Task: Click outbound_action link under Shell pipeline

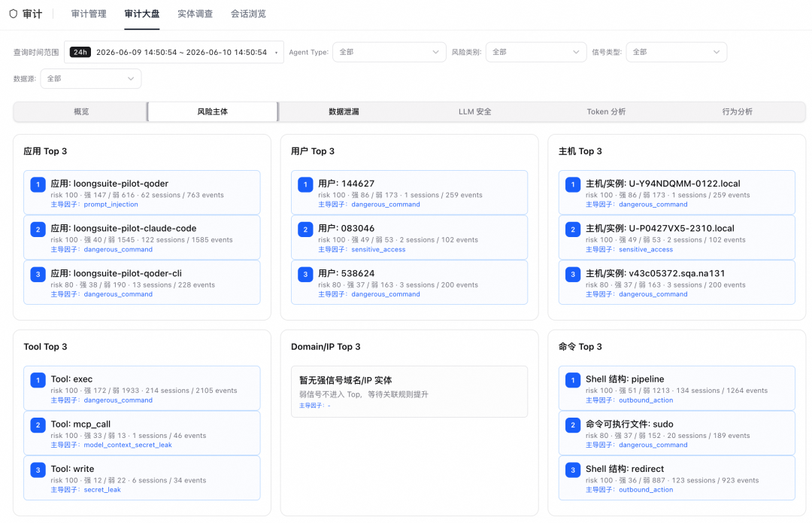Action: 646,400
